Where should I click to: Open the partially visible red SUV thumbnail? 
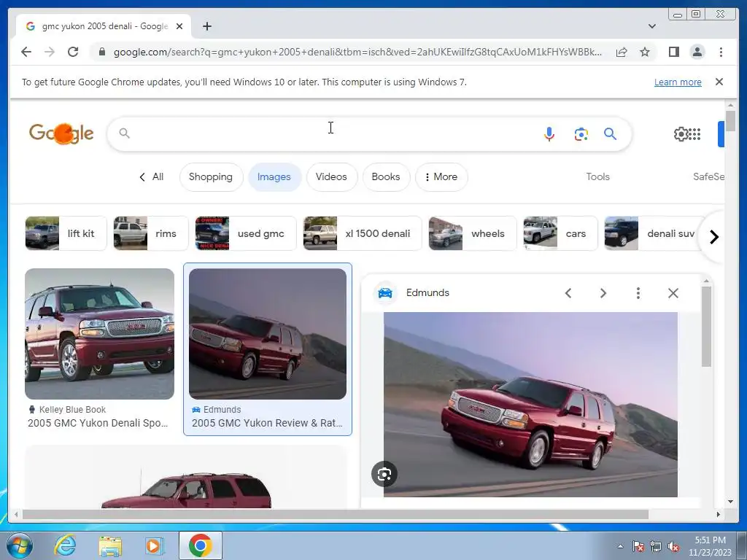(x=186, y=477)
